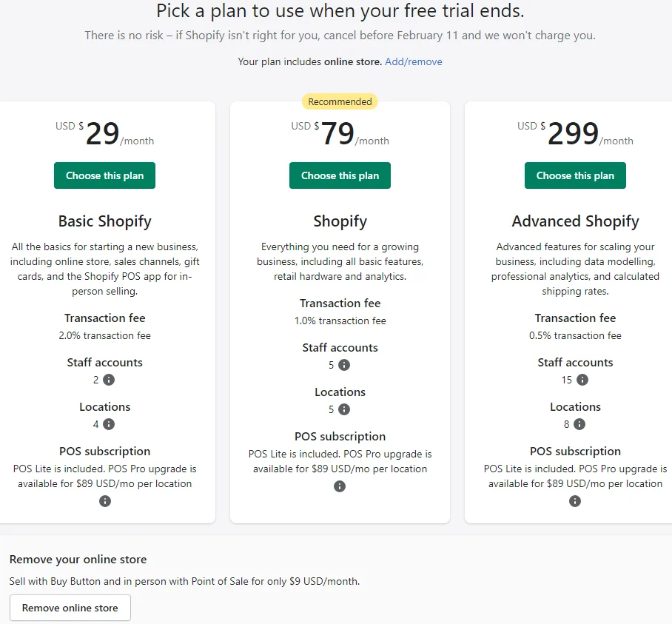This screenshot has height=624, width=672.
Task: Choose the $299 Advanced Shopify plan
Action: click(x=575, y=175)
